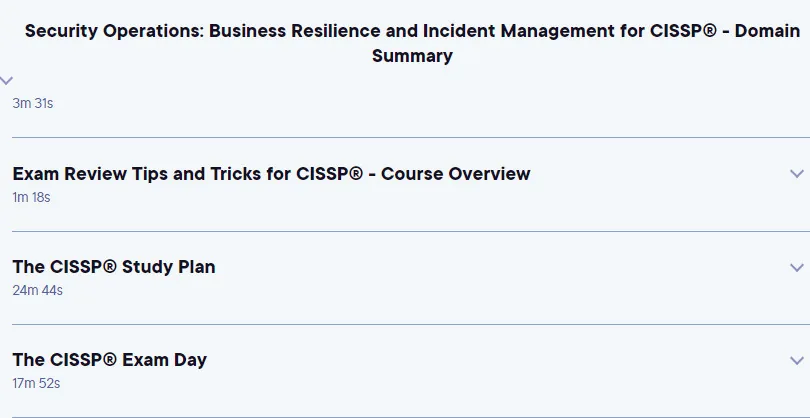Click the 3m 31s duration label
The width and height of the screenshot is (810, 418).
click(33, 103)
